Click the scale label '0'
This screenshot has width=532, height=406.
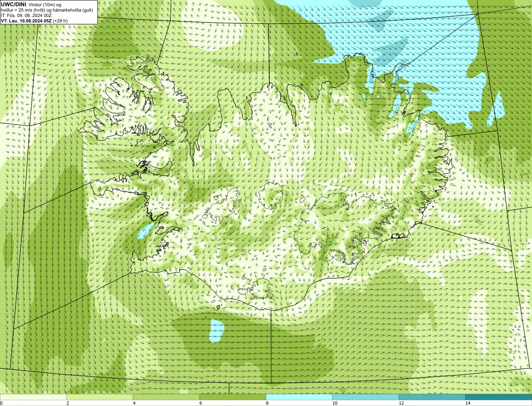1,403
